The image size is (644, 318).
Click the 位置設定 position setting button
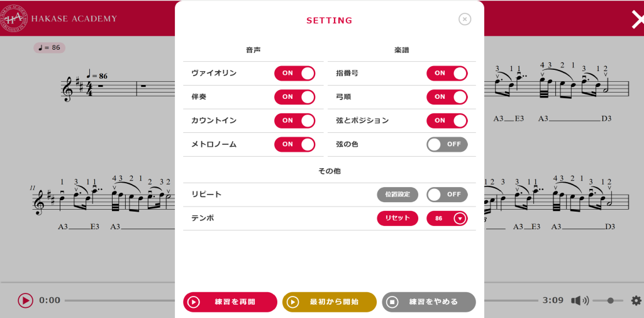(x=397, y=195)
